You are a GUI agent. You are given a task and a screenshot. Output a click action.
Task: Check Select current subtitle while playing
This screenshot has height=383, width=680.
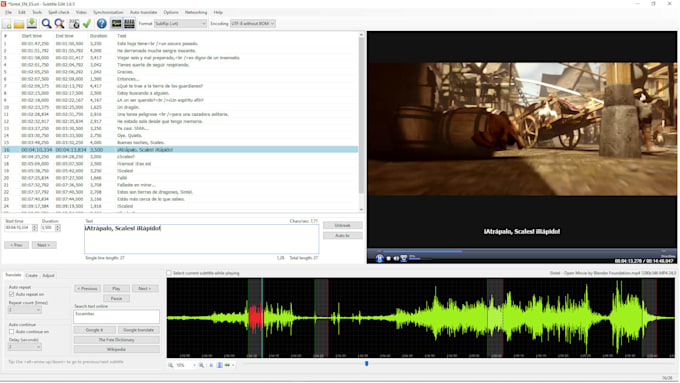click(169, 273)
